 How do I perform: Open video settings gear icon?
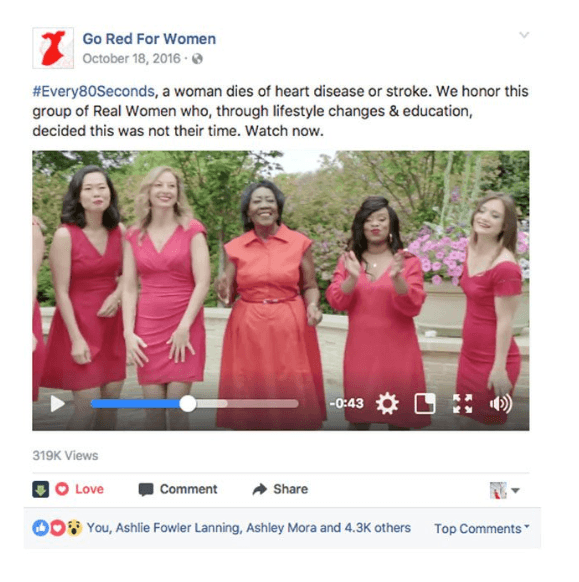pyautogui.click(x=387, y=403)
